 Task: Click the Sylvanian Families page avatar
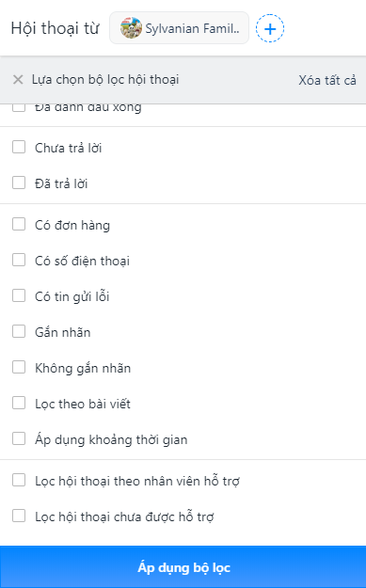(x=131, y=27)
